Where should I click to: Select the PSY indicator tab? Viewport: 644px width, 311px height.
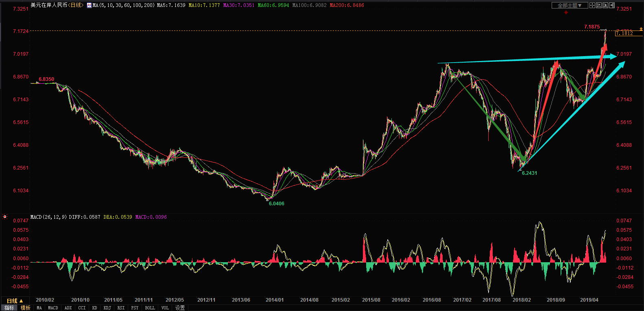click(135, 308)
